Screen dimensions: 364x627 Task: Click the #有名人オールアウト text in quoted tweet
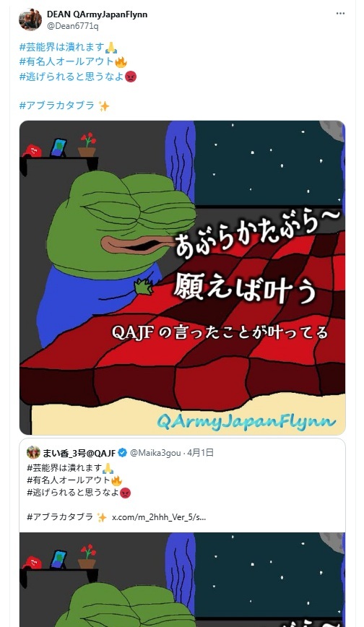69,480
